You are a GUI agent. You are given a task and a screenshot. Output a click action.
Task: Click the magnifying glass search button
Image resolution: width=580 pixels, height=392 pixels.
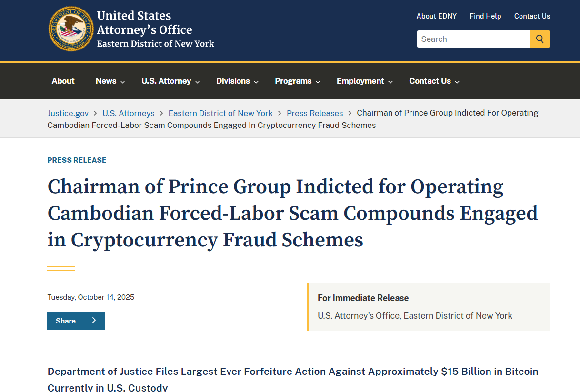[x=540, y=39]
